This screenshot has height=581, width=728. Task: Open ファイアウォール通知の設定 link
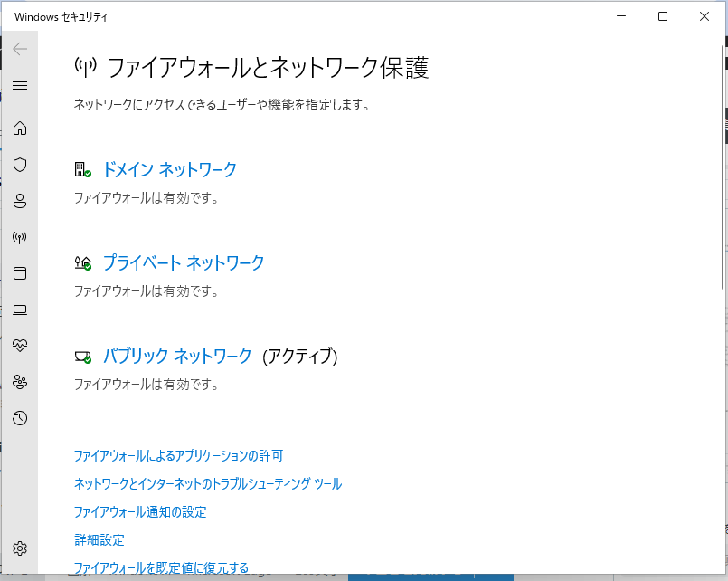(140, 512)
